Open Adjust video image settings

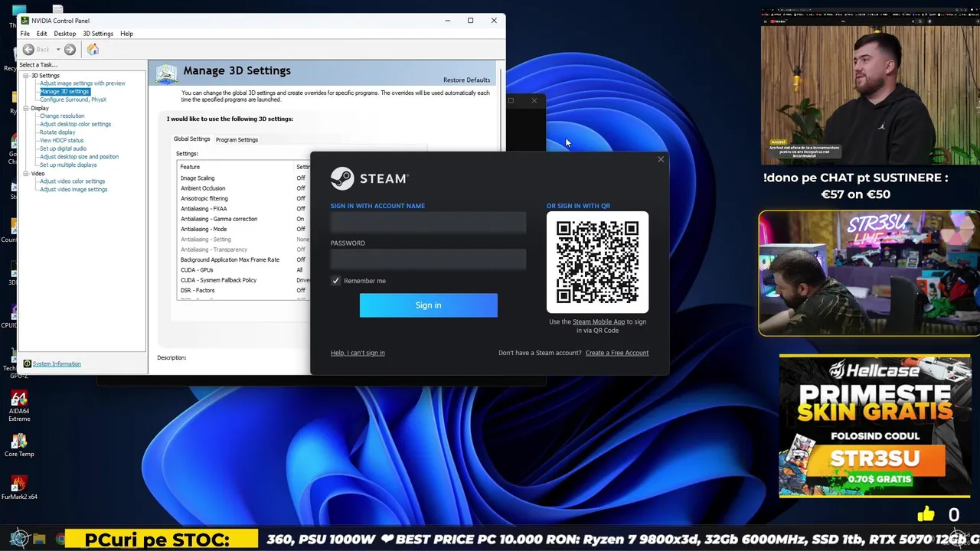pyautogui.click(x=73, y=190)
